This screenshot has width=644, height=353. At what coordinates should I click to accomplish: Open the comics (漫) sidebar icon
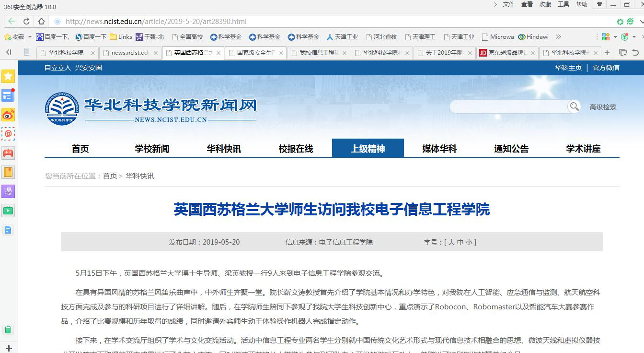[8, 191]
